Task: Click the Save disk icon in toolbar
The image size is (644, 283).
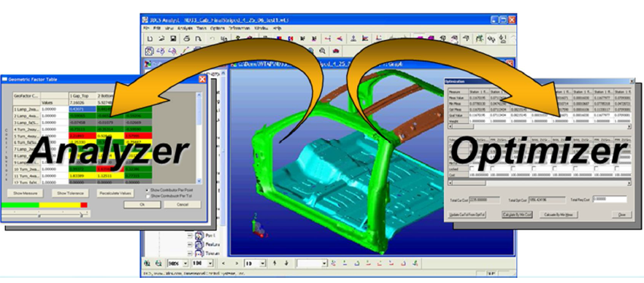Action: point(173,39)
